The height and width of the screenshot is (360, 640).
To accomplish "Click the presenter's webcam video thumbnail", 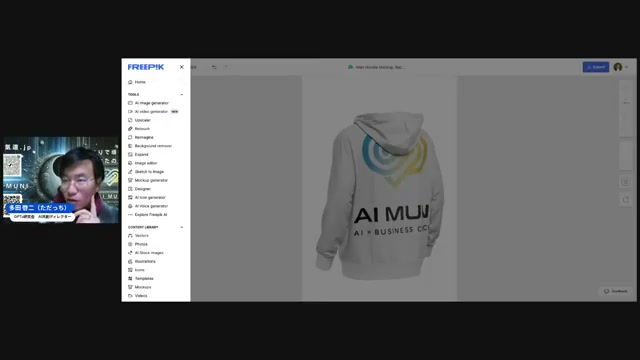I will click(61, 180).
